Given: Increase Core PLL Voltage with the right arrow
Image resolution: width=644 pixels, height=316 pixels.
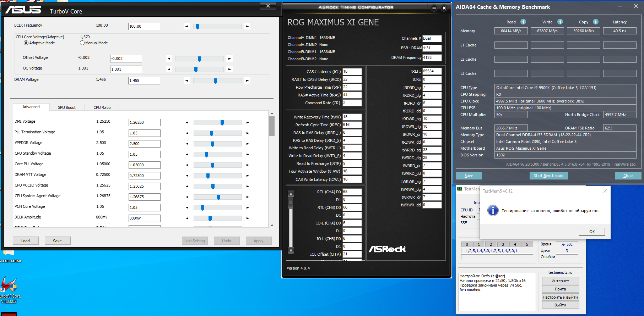Looking at the screenshot, I should pos(248,165).
